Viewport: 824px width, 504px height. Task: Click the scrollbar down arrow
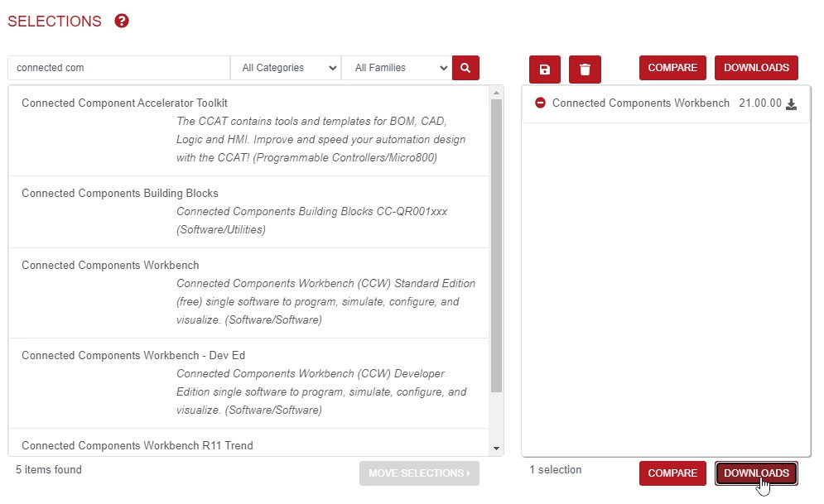tap(496, 449)
